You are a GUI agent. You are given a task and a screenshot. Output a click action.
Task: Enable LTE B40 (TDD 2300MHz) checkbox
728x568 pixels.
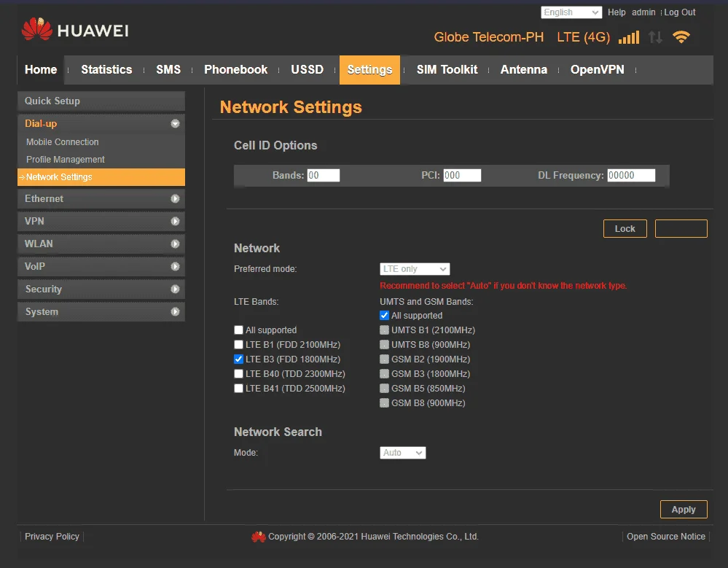coord(238,374)
